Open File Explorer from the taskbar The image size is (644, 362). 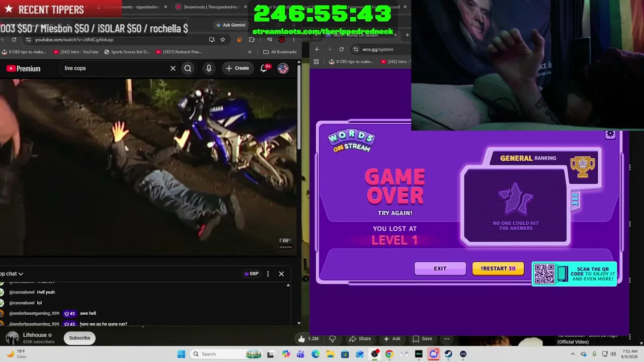point(330,354)
